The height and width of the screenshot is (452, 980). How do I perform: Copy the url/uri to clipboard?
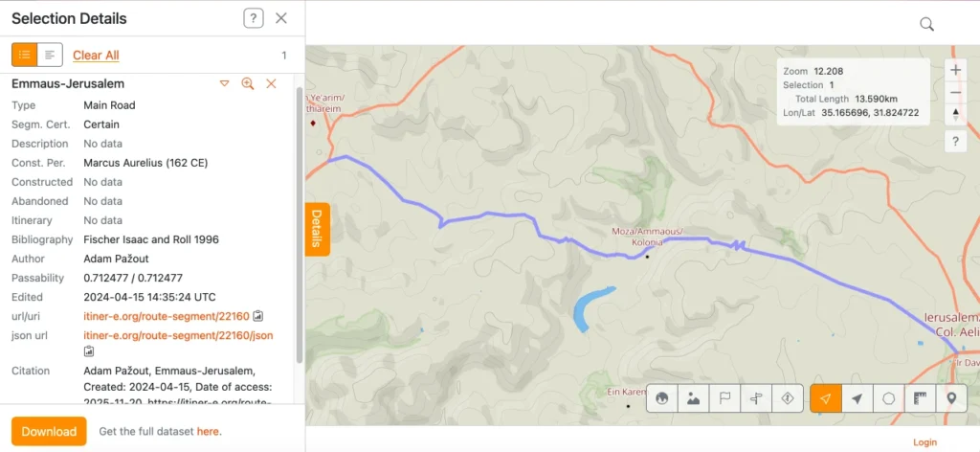click(258, 316)
